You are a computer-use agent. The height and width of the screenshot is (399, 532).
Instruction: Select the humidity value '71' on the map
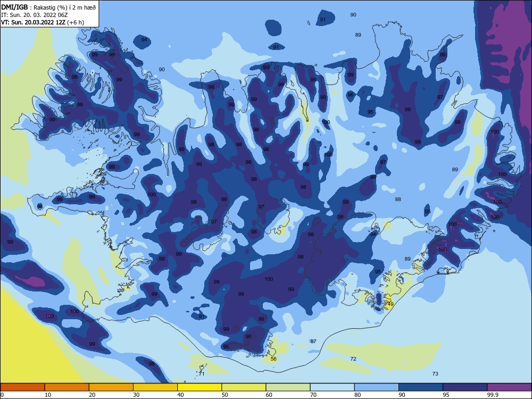click(202, 374)
